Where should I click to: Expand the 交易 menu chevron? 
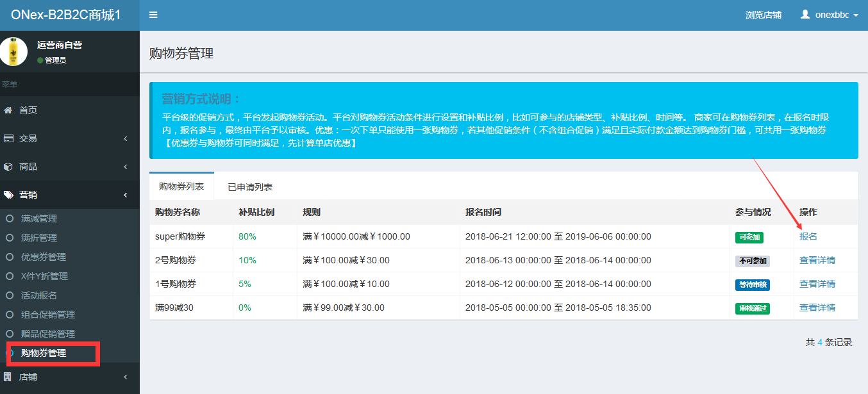[x=126, y=138]
